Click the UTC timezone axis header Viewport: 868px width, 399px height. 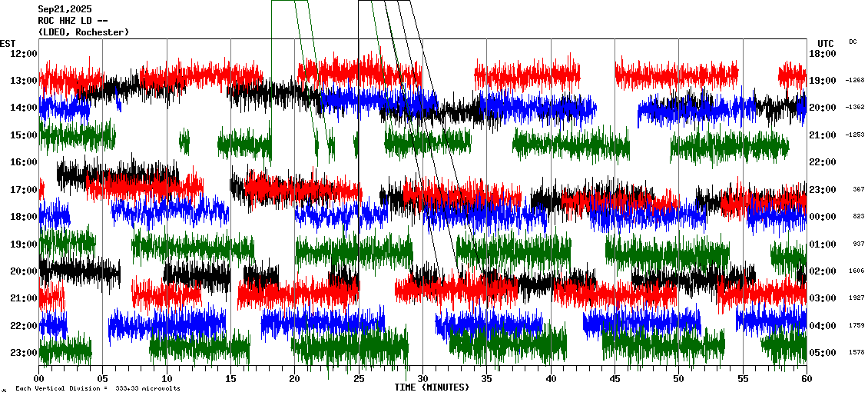pyautogui.click(x=825, y=43)
